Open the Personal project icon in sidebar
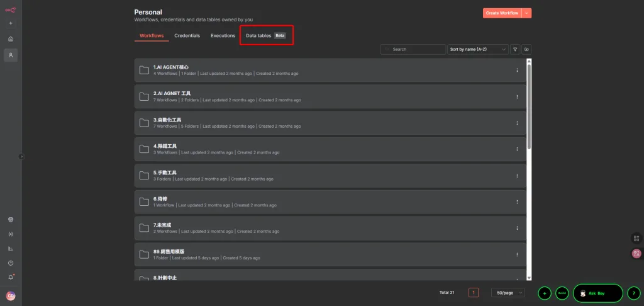The width and height of the screenshot is (644, 306). click(x=11, y=55)
